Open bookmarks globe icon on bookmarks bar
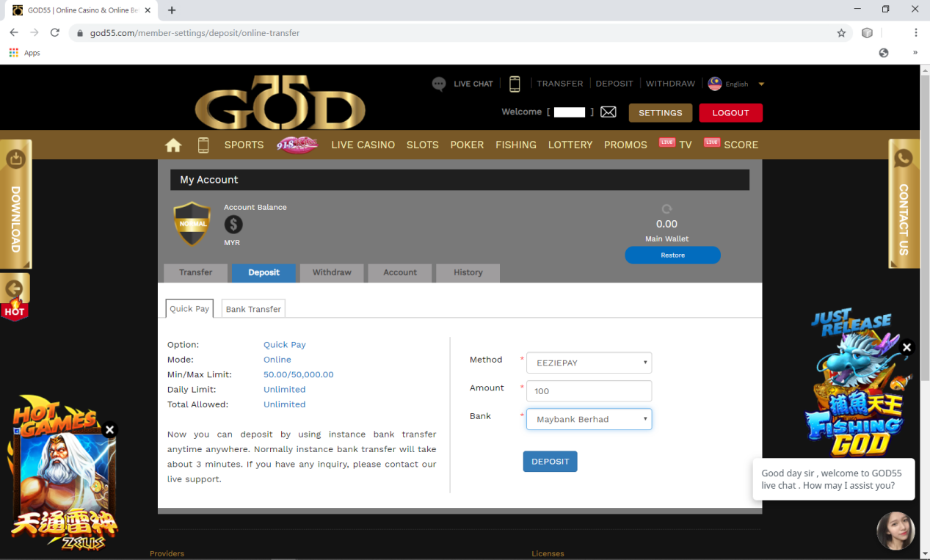This screenshot has height=560, width=930. coord(884,53)
